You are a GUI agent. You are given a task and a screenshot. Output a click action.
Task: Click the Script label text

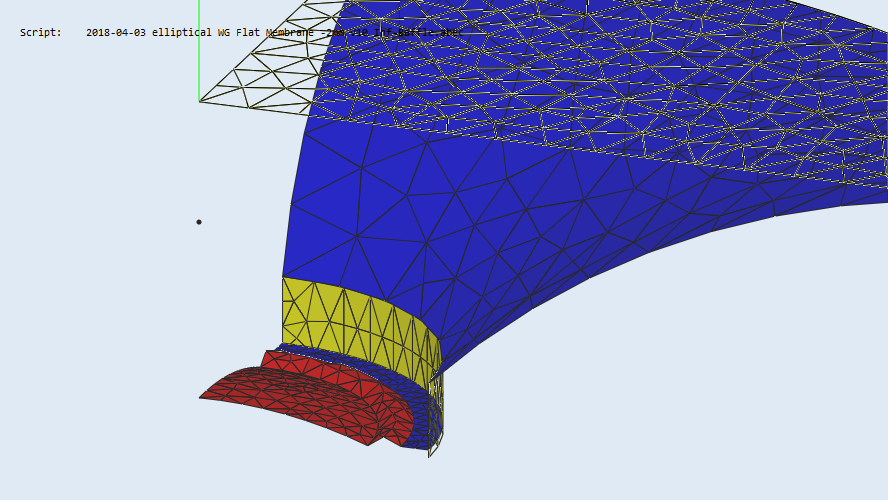coord(40,33)
